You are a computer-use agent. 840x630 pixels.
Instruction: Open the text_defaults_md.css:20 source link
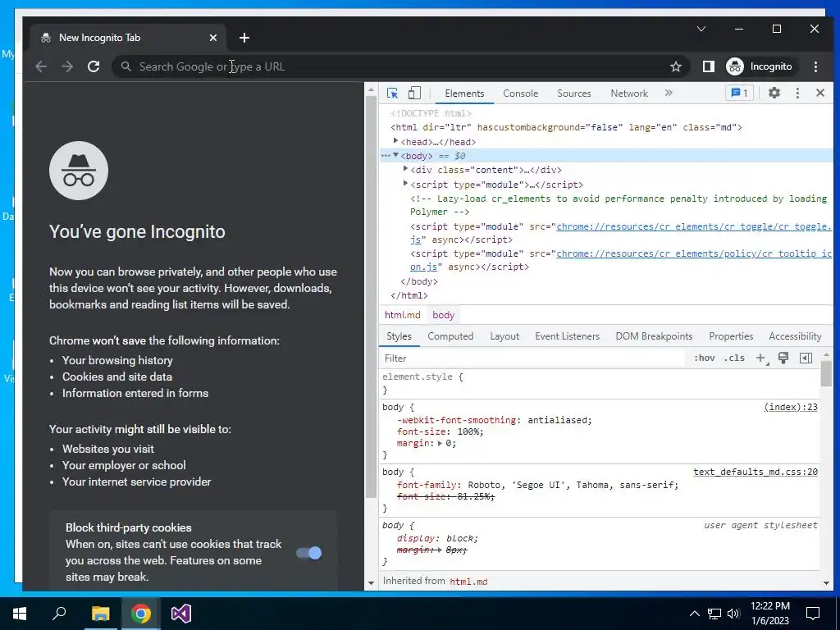point(756,472)
